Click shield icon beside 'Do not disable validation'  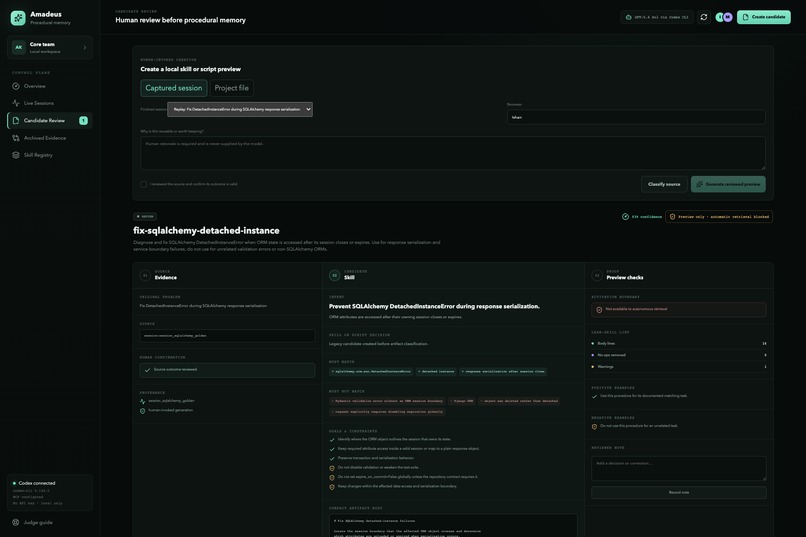click(x=332, y=468)
